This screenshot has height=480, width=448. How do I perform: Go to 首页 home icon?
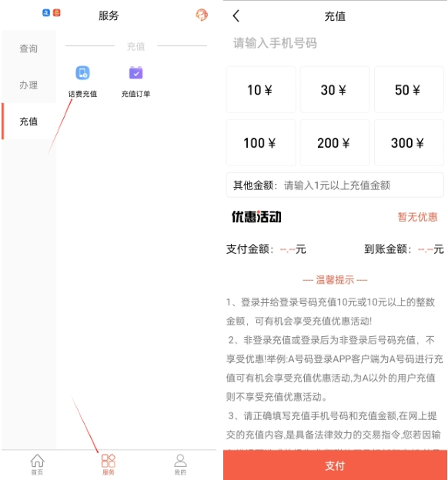(x=37, y=465)
